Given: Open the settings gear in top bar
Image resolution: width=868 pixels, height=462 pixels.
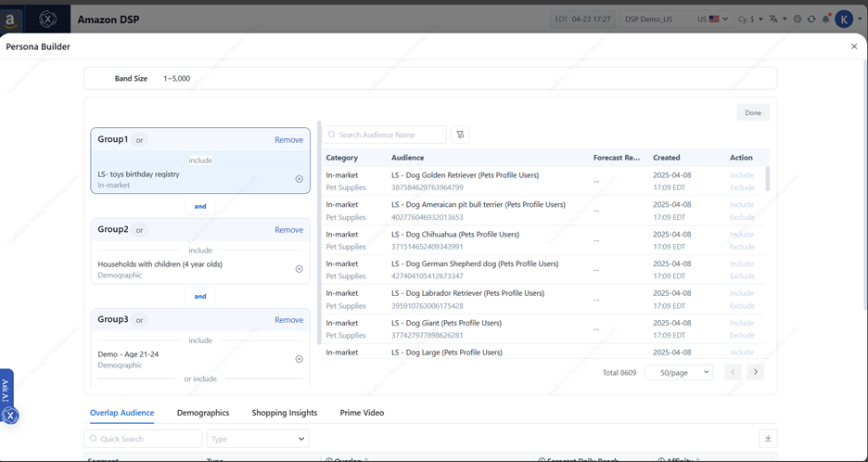Looking at the screenshot, I should pyautogui.click(x=798, y=19).
